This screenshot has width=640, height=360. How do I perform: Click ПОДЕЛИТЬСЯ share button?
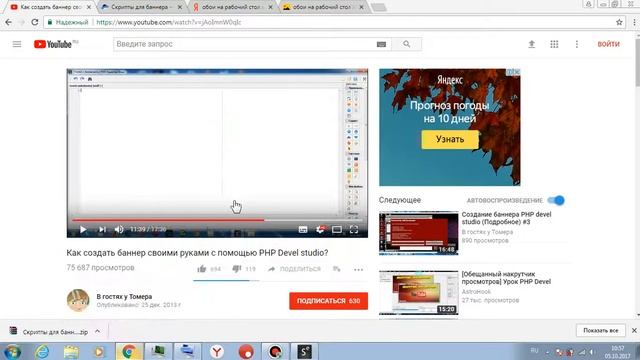tap(294, 269)
